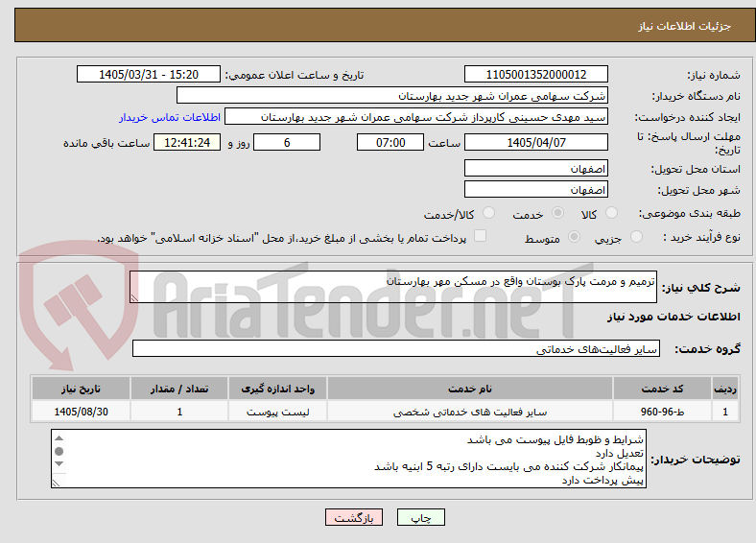Click the چاپ print button
Image resolution: width=756 pixels, height=543 pixels.
(421, 517)
